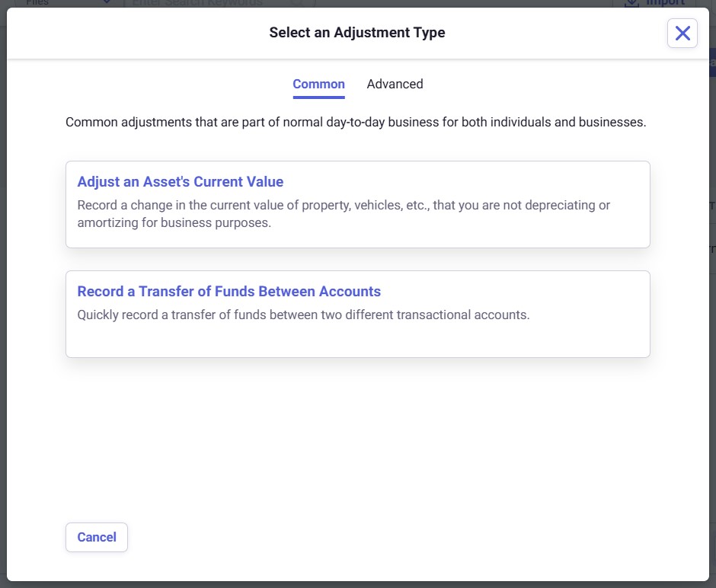This screenshot has width=716, height=588.
Task: Open Adjust an Asset's Current Value
Action: coord(181,182)
